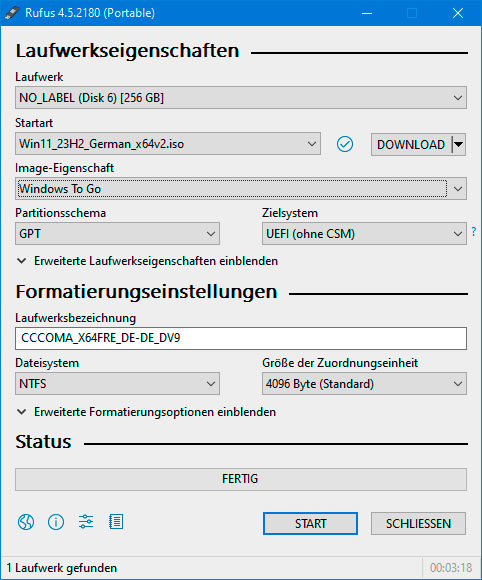Click the START button
Screen dimensions: 482x580
point(310,523)
